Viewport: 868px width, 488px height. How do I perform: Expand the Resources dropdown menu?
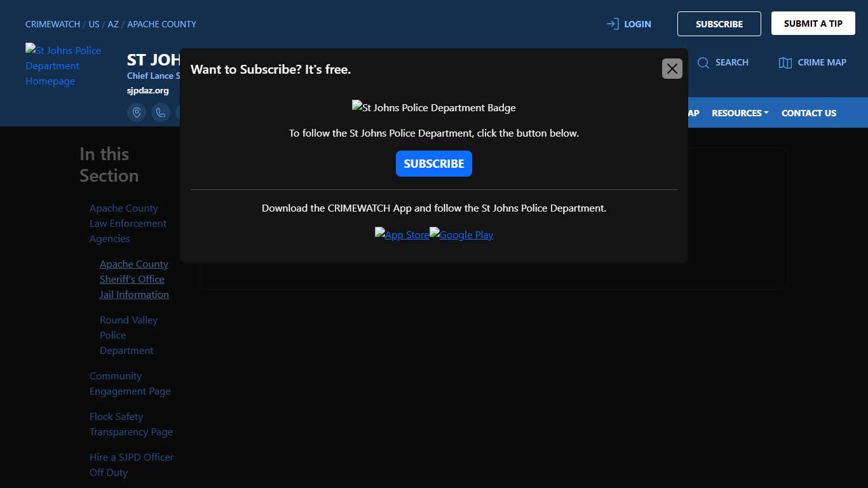tap(740, 113)
